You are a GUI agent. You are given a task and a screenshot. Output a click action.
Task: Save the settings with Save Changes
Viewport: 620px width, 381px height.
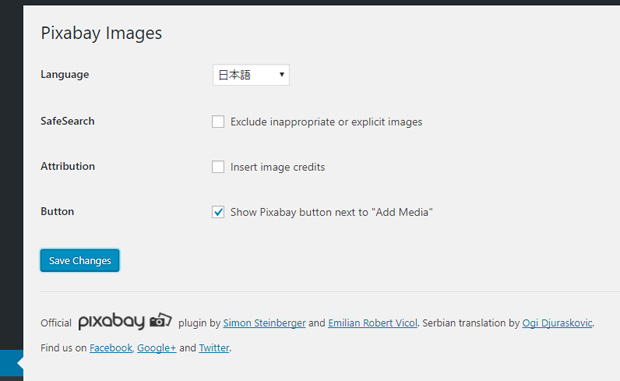(x=79, y=260)
